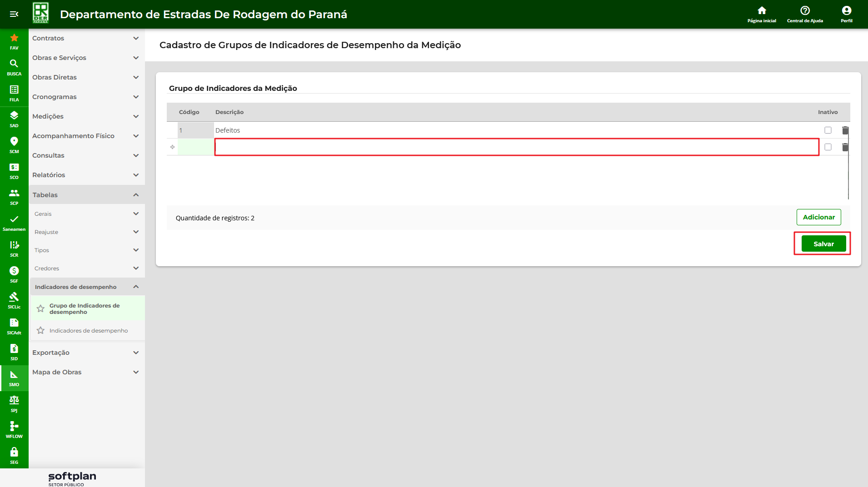
Task: Click the Salvar button
Action: tap(823, 244)
